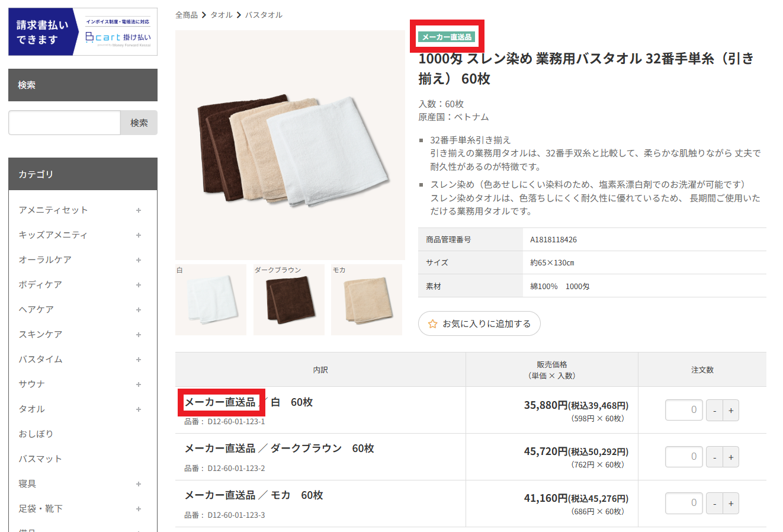The height and width of the screenshot is (532, 783).
Task: Click the search text field in sidebar
Action: click(x=65, y=123)
